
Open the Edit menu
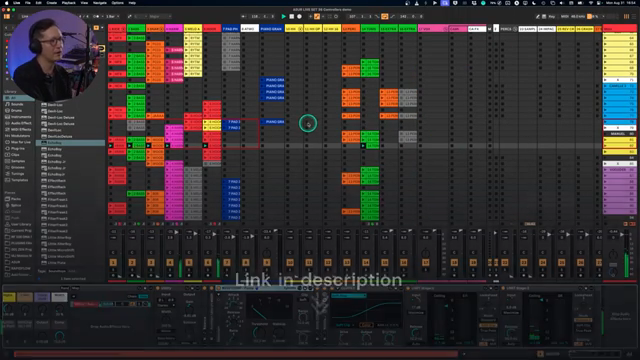[38, 3]
